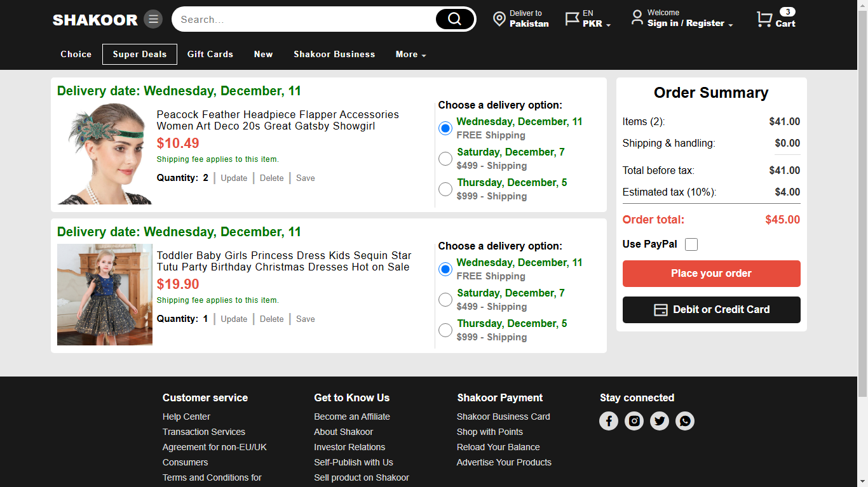Image resolution: width=868 pixels, height=487 pixels.
Task: Select Thursday $999 shipping for Toddler Dress
Action: click(x=445, y=330)
